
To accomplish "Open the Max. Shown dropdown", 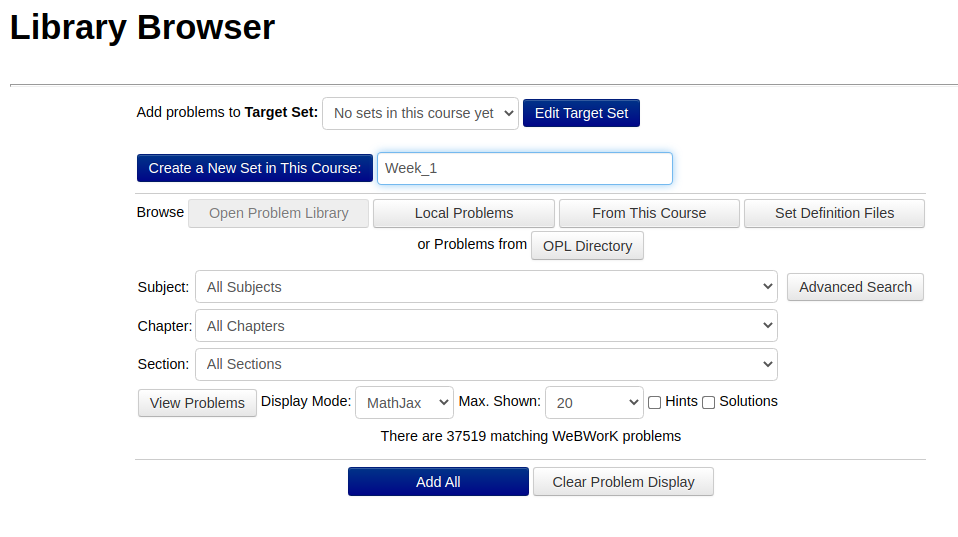I will click(594, 403).
